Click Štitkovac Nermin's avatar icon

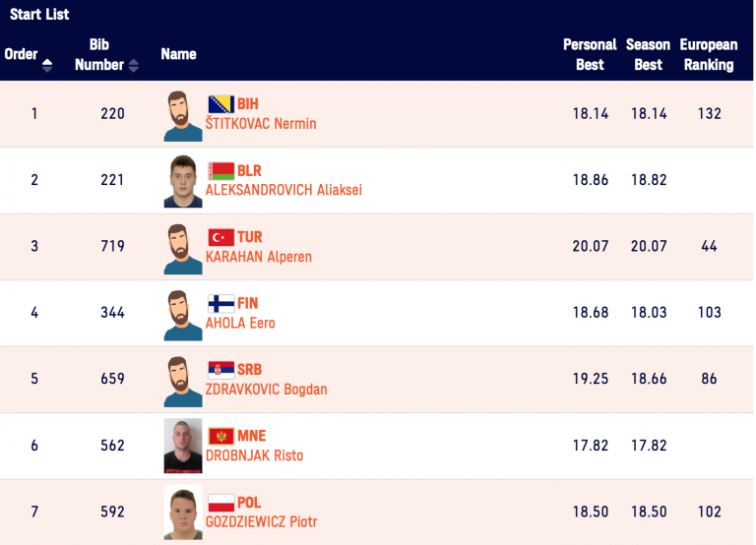coord(182,116)
